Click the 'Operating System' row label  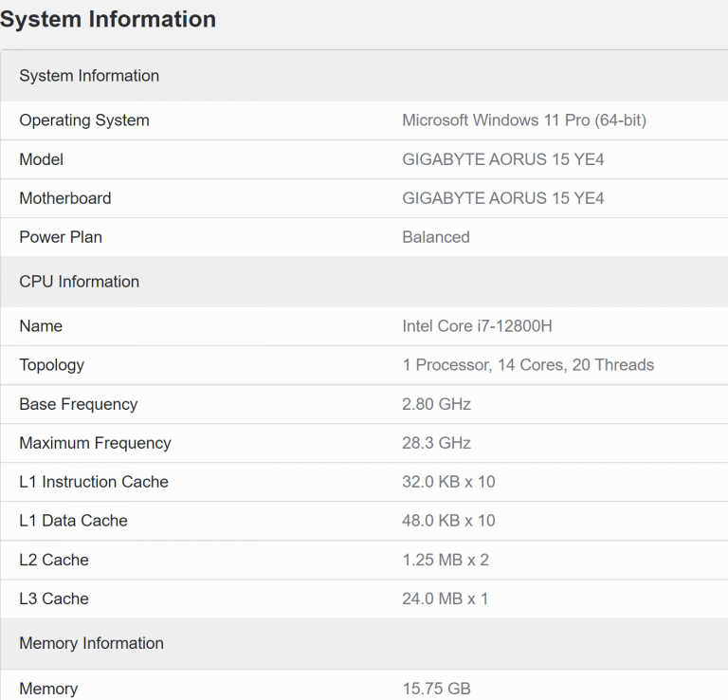[x=84, y=120]
